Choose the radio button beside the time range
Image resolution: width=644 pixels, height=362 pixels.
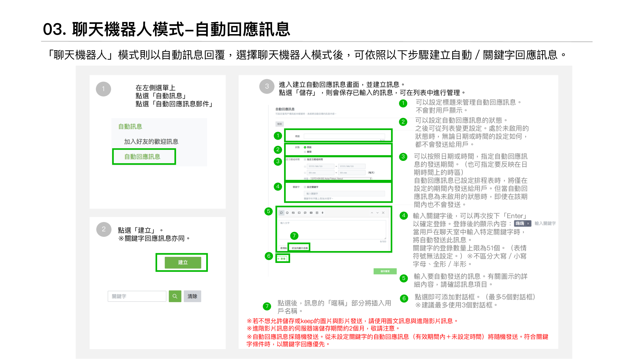(305, 173)
